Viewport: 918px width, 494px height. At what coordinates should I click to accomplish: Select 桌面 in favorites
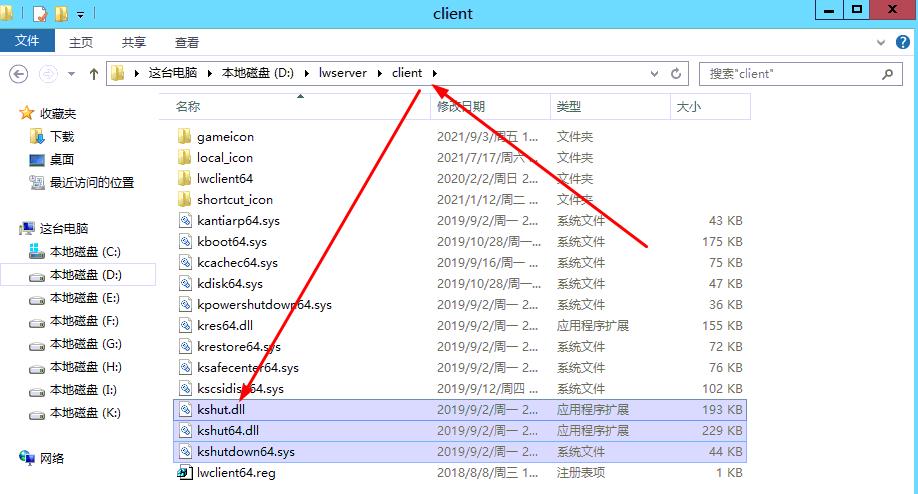(62, 160)
